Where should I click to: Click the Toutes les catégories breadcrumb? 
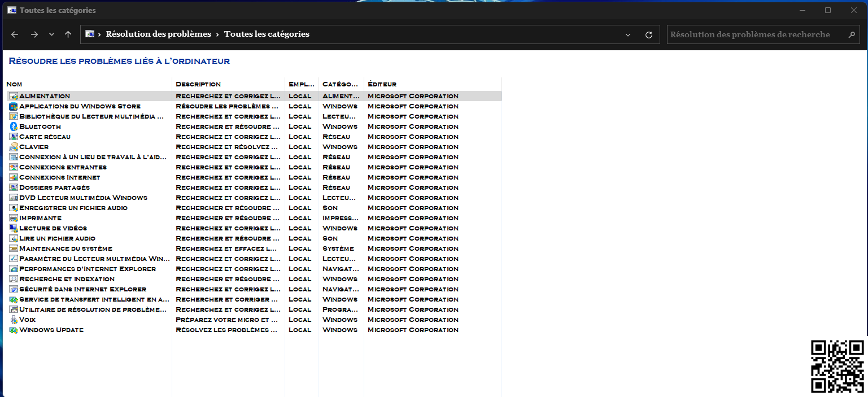pos(267,34)
